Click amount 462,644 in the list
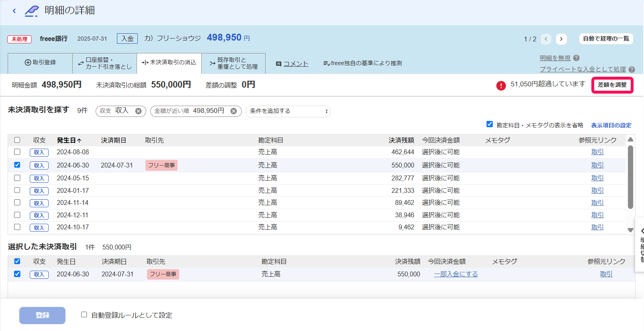Screen dimensions: 644x331 403,152
